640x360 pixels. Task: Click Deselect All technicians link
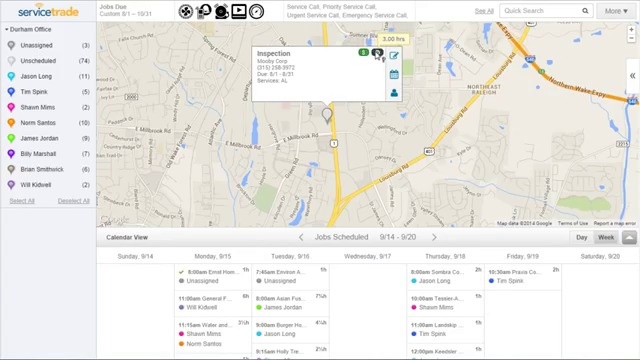73,201
